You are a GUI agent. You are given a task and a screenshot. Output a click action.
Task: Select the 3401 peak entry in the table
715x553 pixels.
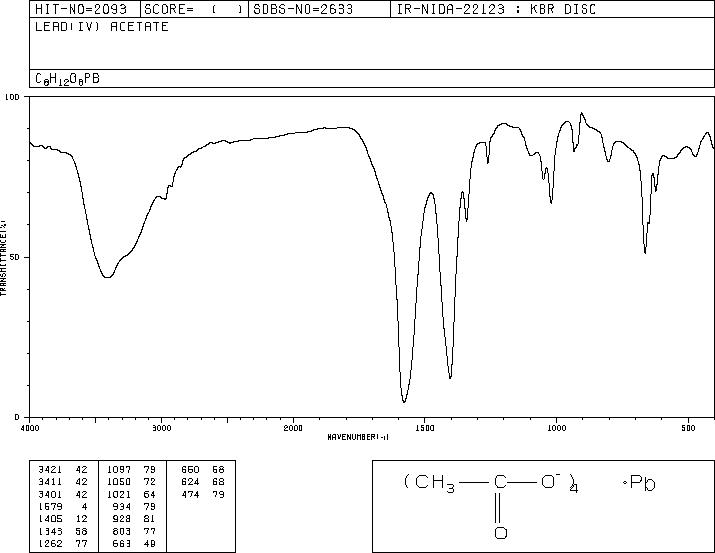(x=63, y=494)
